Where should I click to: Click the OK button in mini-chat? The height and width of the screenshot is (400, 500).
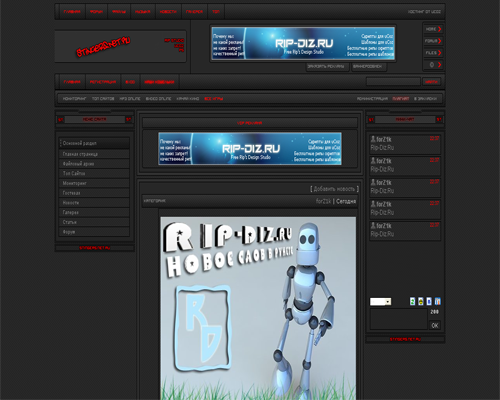435,325
